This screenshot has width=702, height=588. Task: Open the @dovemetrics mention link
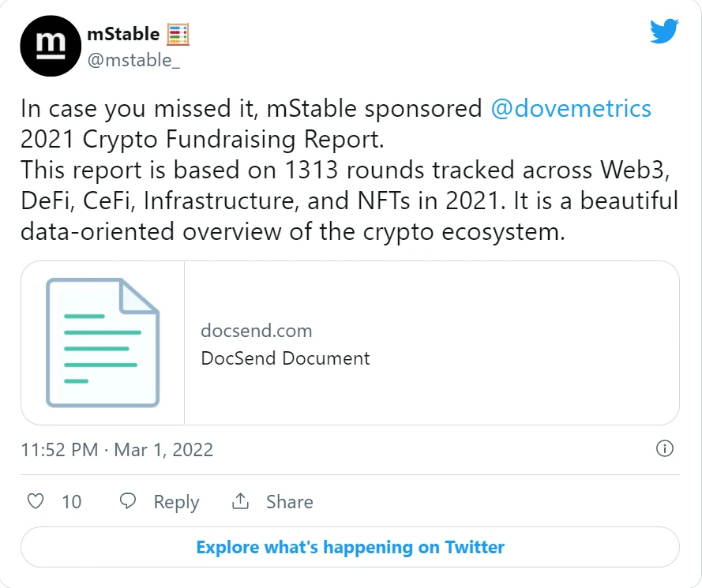click(x=571, y=109)
